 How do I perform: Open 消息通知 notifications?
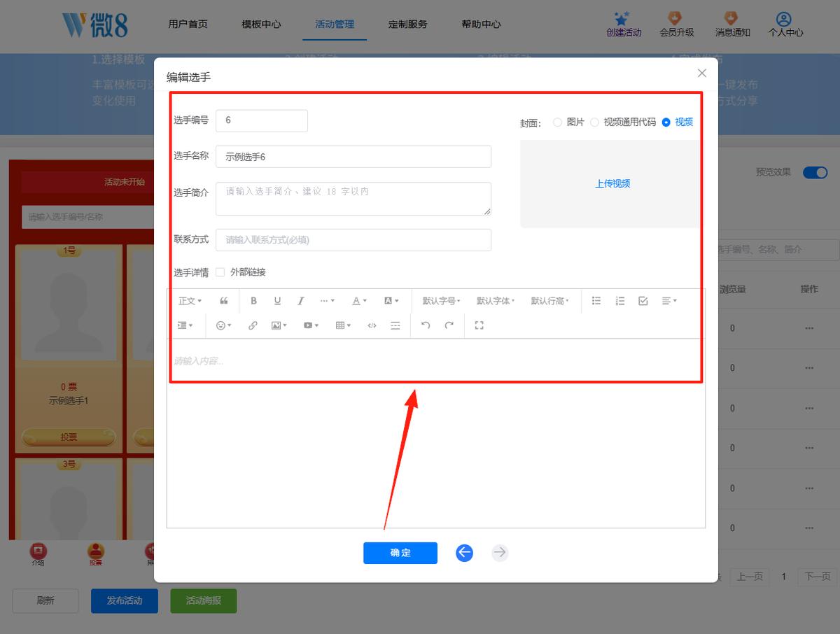pos(733,24)
